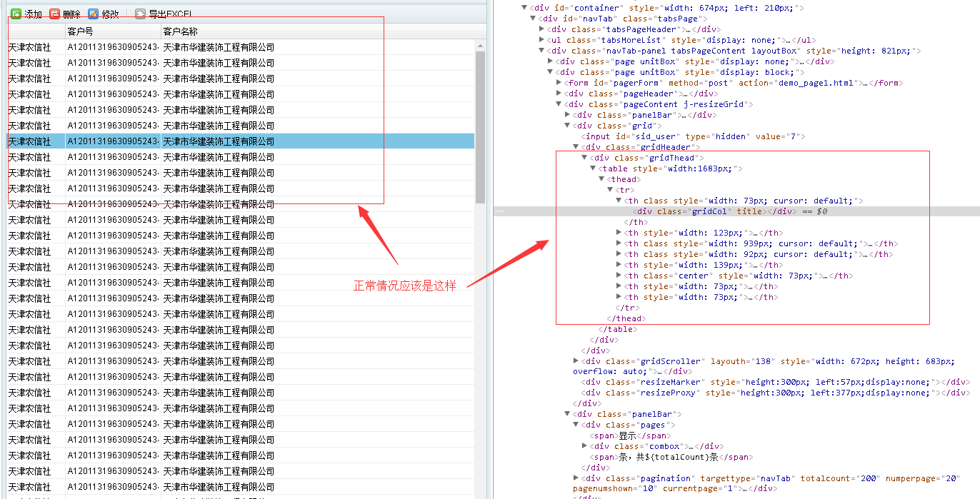
Task: Click the closing </table> tag line
Action: [618, 329]
